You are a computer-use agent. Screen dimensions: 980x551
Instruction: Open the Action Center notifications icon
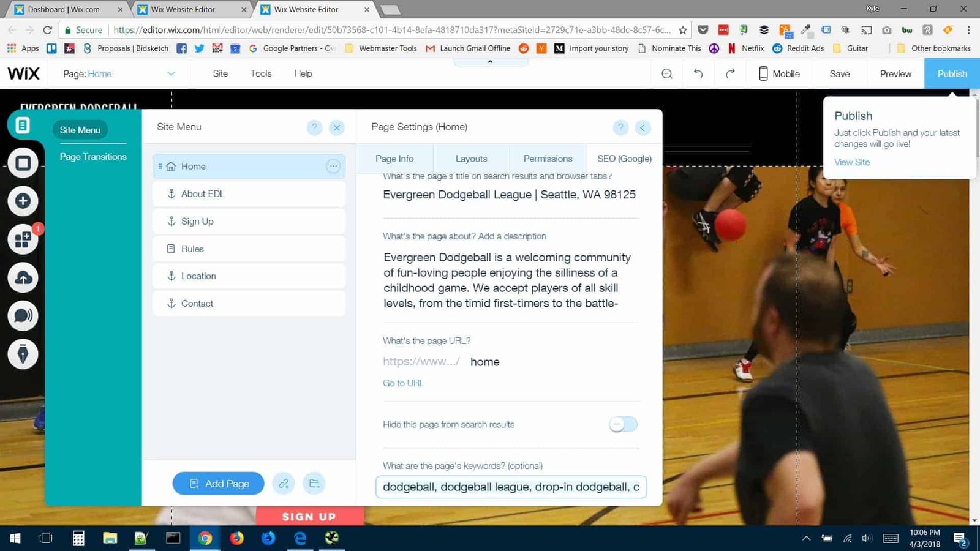(x=960, y=539)
